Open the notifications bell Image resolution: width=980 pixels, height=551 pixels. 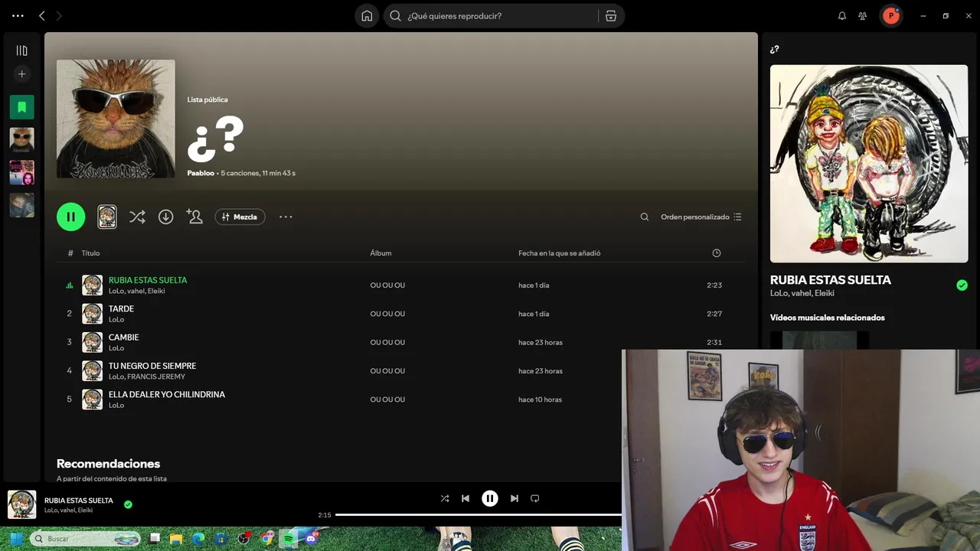[842, 15]
